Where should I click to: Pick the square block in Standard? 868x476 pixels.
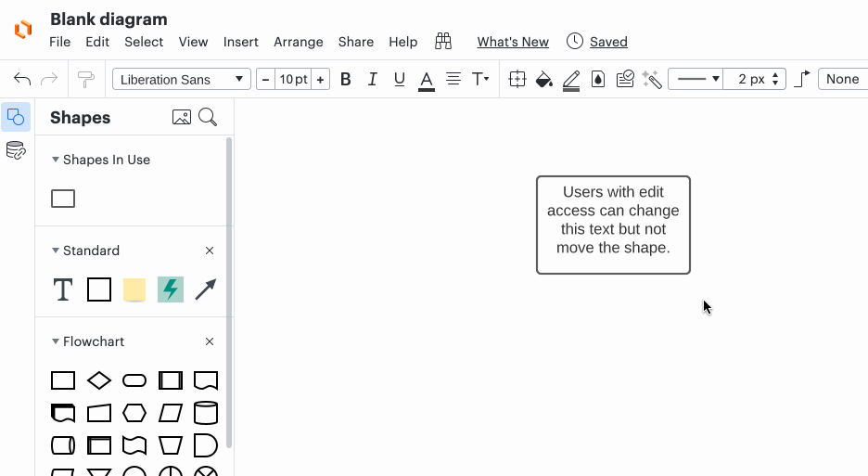(99, 289)
